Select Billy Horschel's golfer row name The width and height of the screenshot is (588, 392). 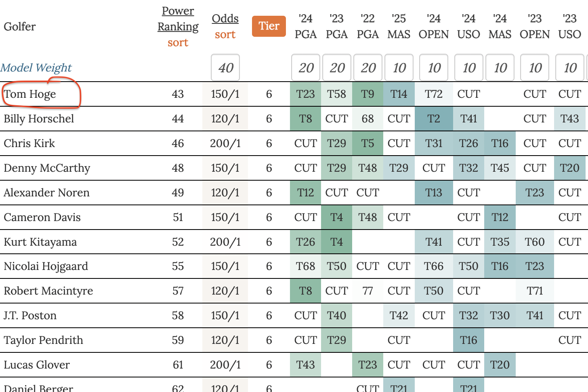click(39, 119)
